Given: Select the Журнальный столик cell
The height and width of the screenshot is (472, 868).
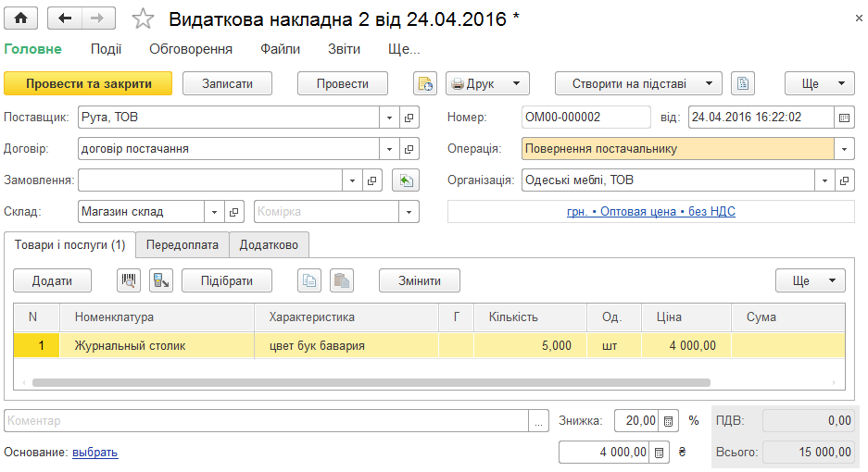Looking at the screenshot, I should pyautogui.click(x=157, y=346).
